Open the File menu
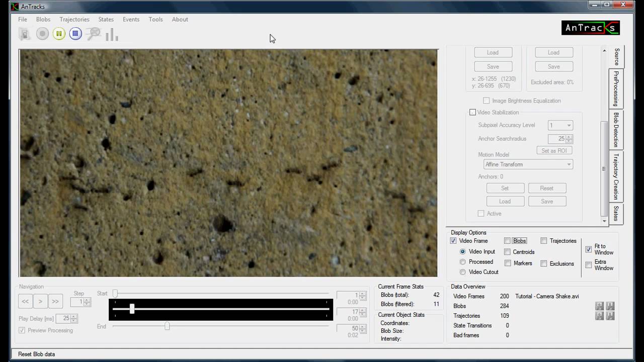 (23, 19)
